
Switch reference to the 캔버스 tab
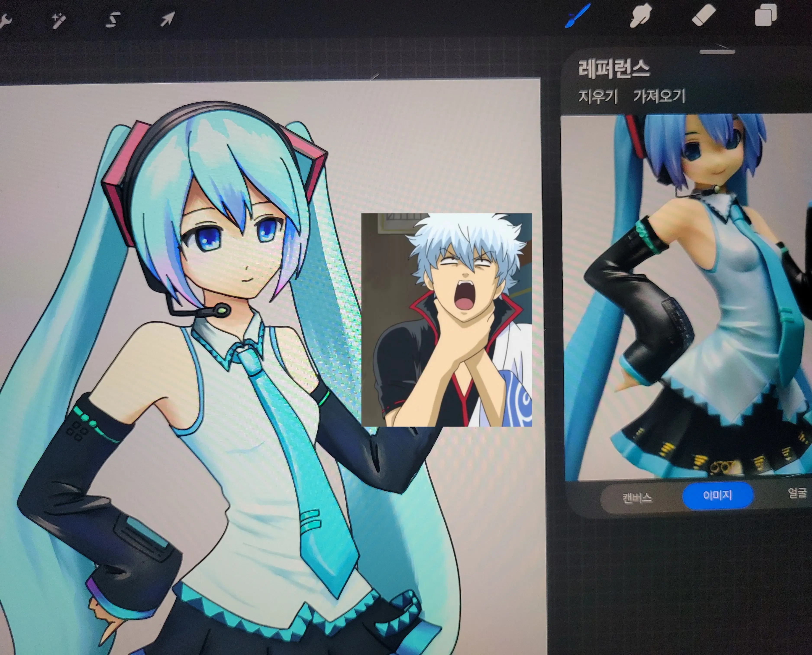pyautogui.click(x=637, y=498)
